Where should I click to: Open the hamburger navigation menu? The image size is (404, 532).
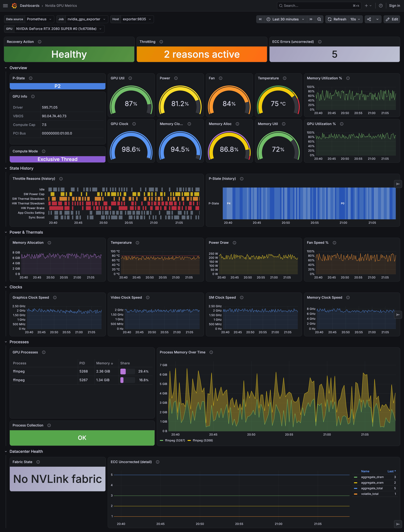coord(5,5)
